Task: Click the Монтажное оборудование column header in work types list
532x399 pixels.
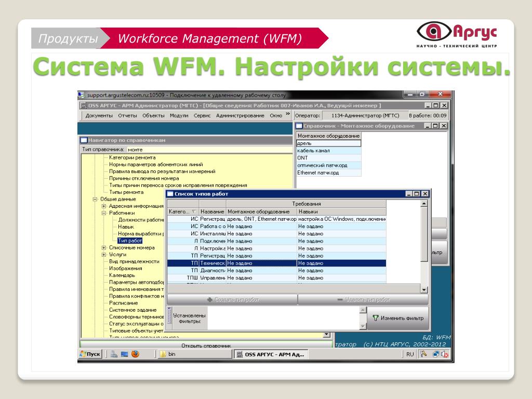Action: 261,212
